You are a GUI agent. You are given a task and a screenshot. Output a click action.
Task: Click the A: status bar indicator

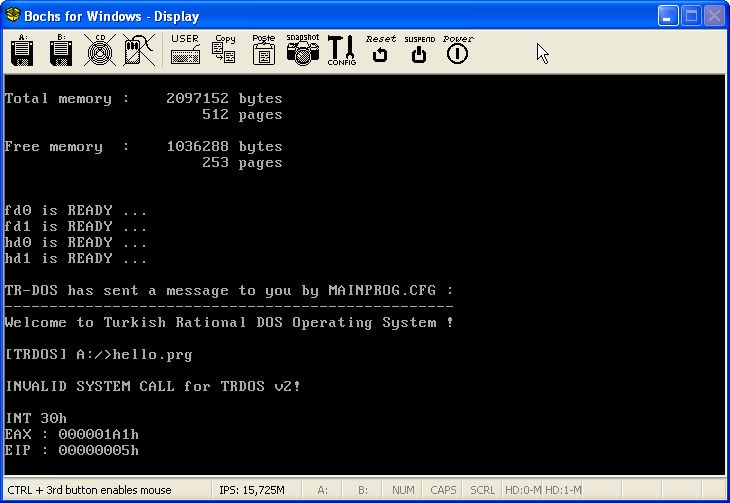coord(322,490)
